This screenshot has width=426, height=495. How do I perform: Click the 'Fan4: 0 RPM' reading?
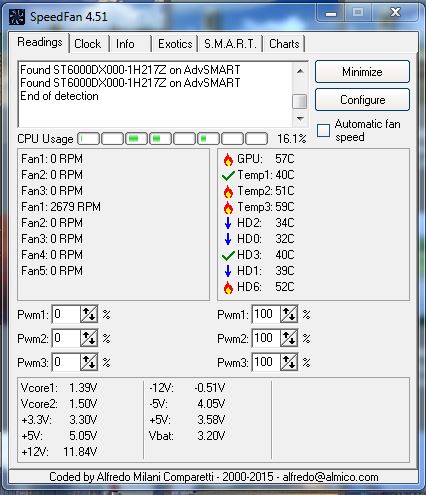point(52,255)
